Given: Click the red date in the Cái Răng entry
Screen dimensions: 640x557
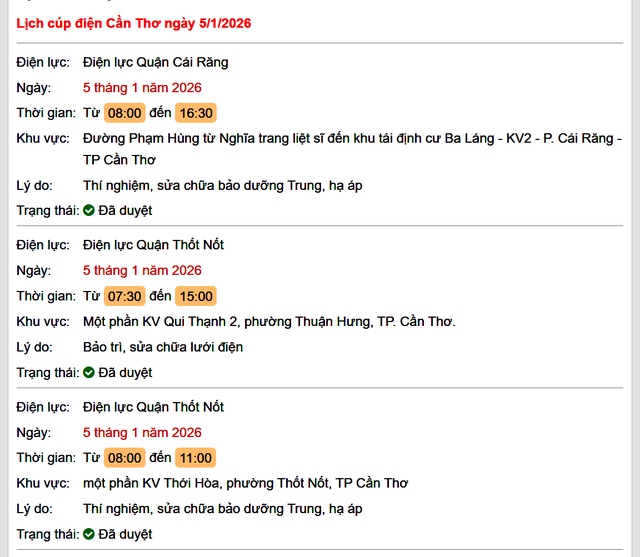Looking at the screenshot, I should [x=142, y=87].
